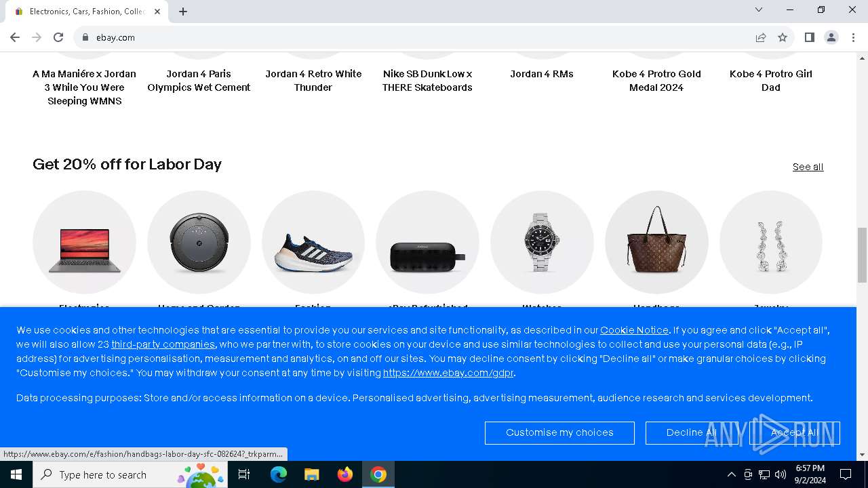Open the earrings Jewelry category image
The image size is (868, 488).
(x=771, y=242)
